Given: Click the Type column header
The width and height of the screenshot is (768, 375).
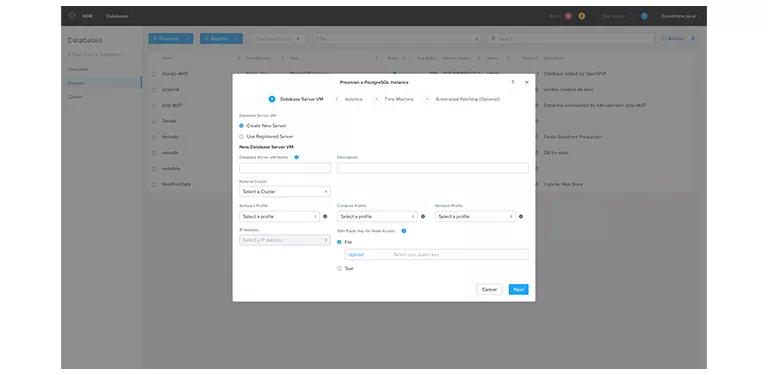Looking at the screenshot, I should coord(294,58).
